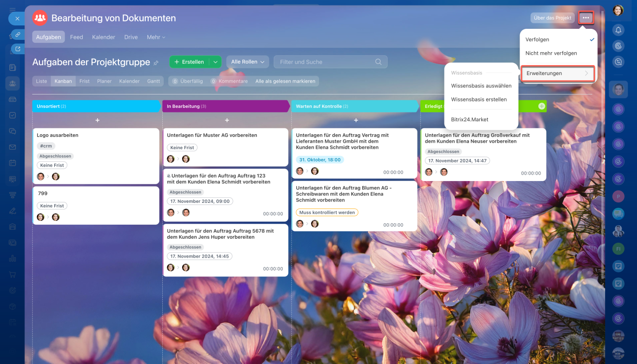Add a task in In Bearbeitung column
The height and width of the screenshot is (364, 637).
tap(227, 120)
